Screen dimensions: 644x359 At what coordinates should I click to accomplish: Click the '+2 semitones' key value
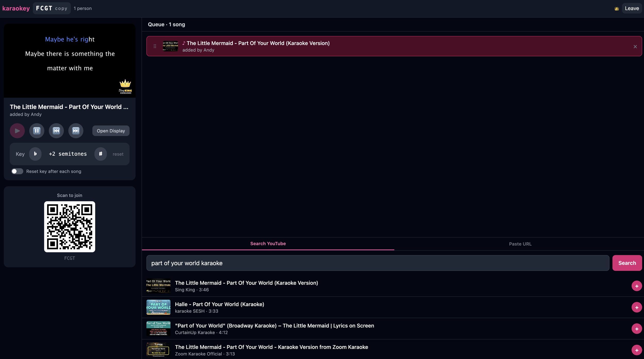(x=68, y=154)
